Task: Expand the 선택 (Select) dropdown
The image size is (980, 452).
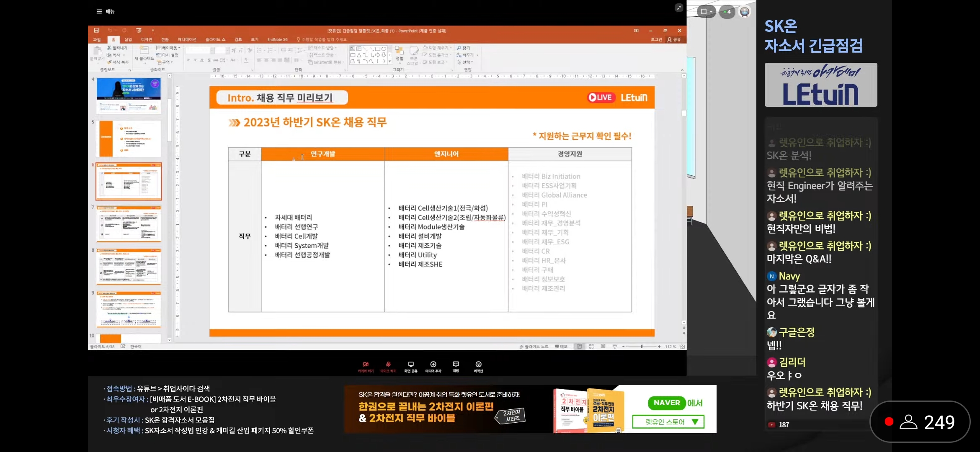Action: click(x=465, y=62)
